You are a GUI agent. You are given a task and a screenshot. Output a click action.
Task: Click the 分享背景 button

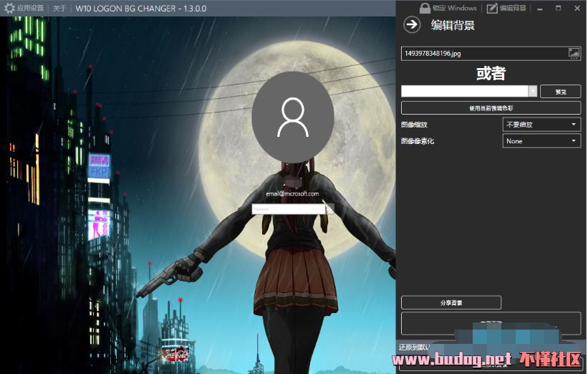click(x=450, y=302)
